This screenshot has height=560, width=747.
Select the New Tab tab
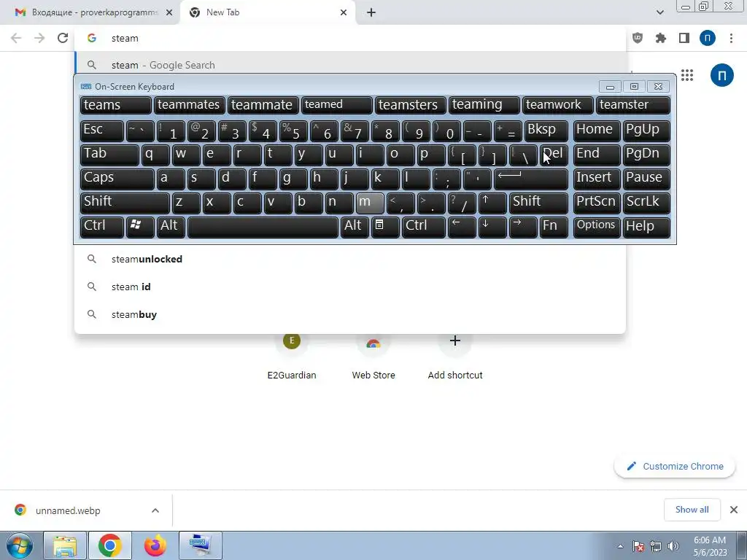(x=268, y=12)
